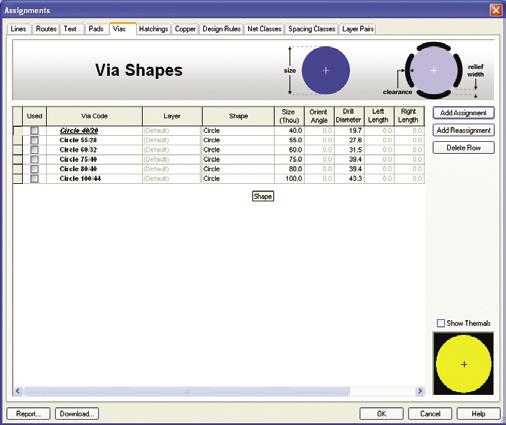The image size is (506, 425).
Task: Click the Cancel button
Action: [x=430, y=414]
